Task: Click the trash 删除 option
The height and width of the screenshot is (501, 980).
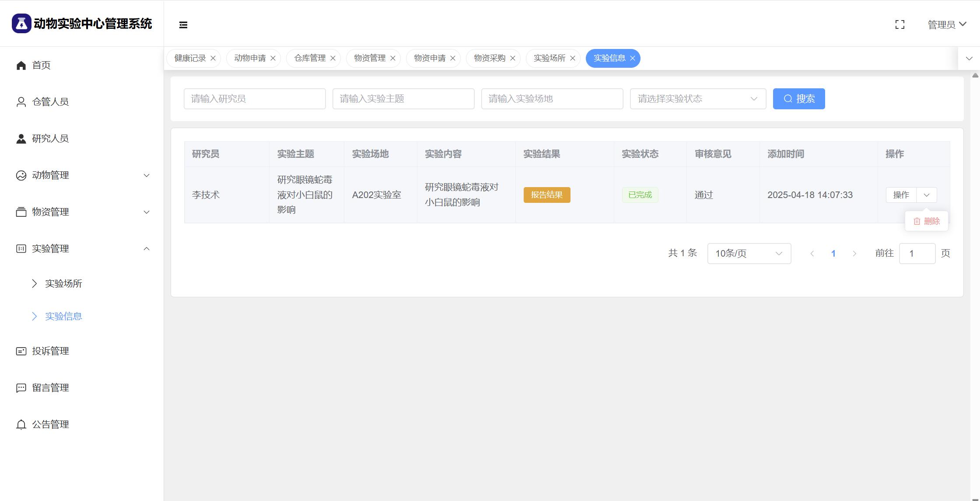Action: 927,221
